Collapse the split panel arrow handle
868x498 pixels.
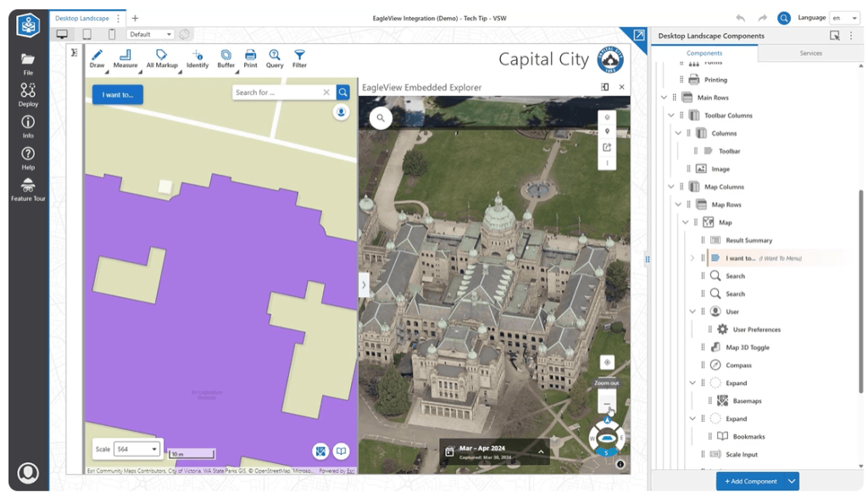click(x=364, y=285)
